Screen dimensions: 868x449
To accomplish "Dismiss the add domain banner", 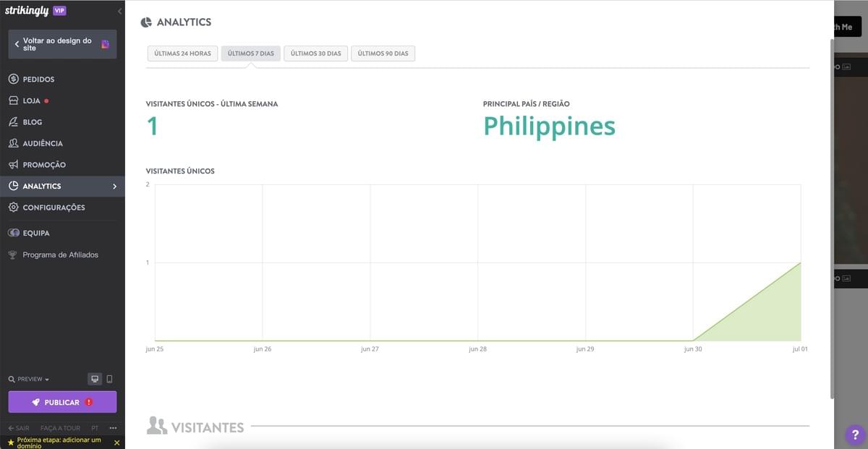I will [x=117, y=442].
